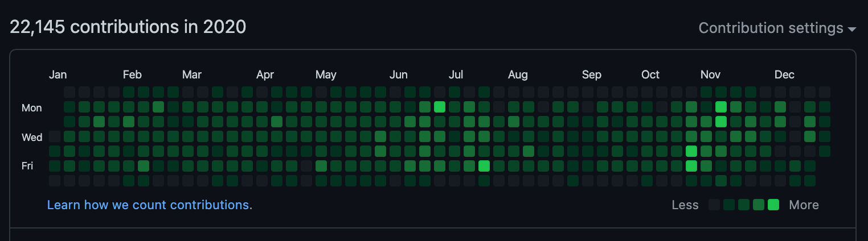Click the 'Less' legend label
This screenshot has height=241, width=868.
click(x=685, y=205)
